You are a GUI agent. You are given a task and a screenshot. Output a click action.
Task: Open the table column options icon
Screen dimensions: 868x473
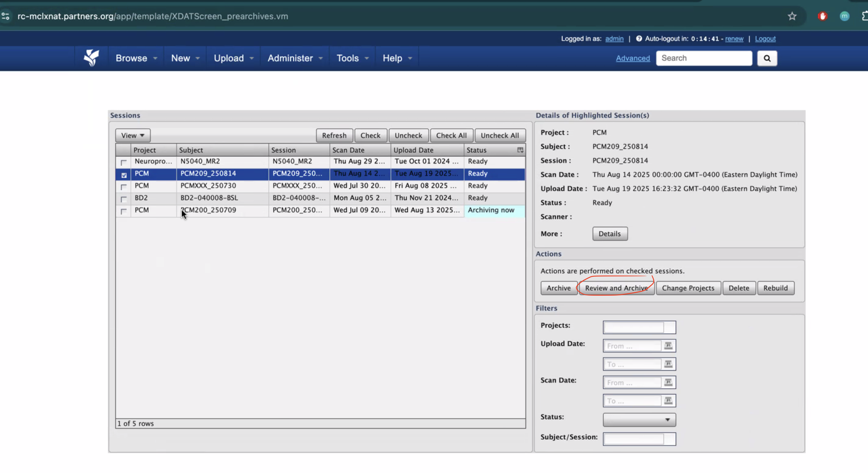520,150
